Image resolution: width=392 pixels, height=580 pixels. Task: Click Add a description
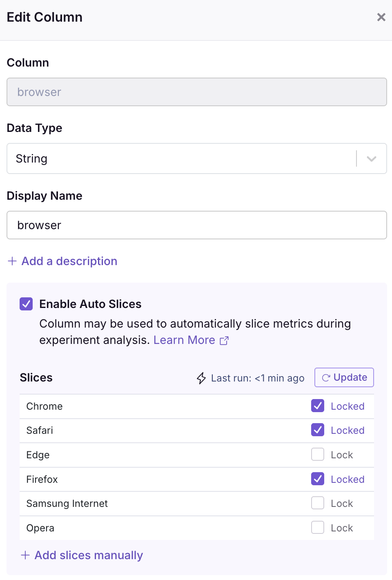[69, 261]
